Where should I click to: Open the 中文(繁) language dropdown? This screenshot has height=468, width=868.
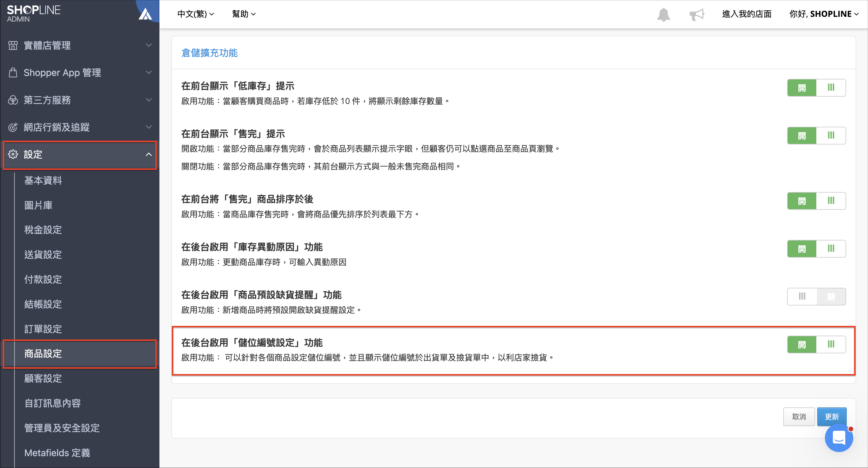195,14
